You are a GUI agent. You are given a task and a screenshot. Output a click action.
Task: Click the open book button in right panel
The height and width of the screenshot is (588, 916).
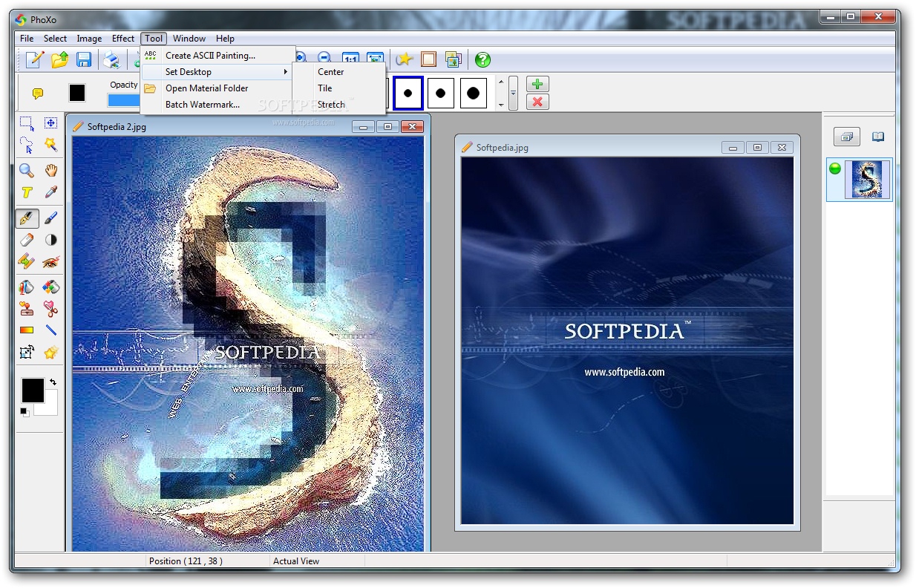[878, 137]
